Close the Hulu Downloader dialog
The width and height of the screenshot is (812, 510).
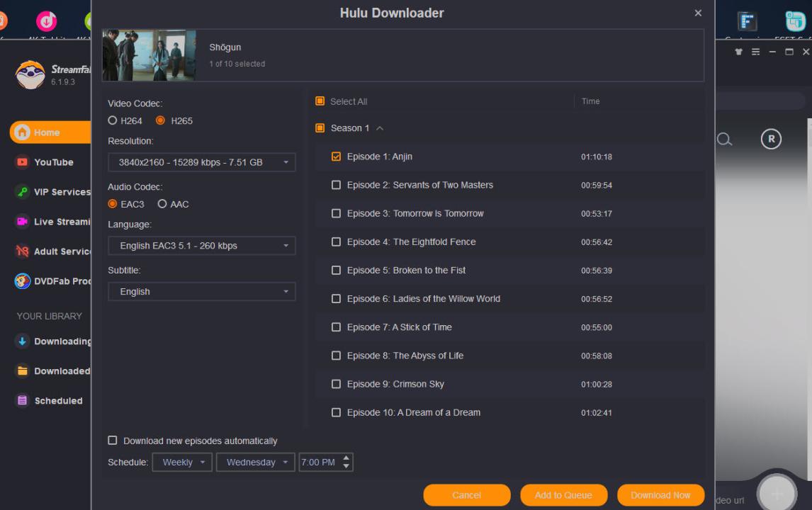[x=698, y=13]
